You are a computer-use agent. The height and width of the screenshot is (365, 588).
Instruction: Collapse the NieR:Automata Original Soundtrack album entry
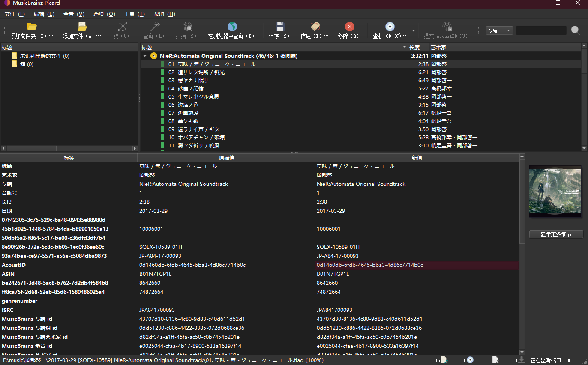coord(145,56)
